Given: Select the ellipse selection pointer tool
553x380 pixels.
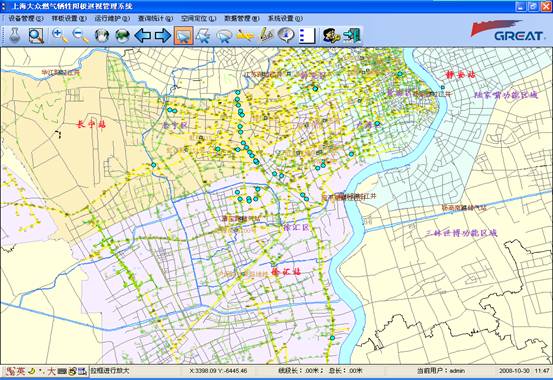Looking at the screenshot, I should click(224, 36).
